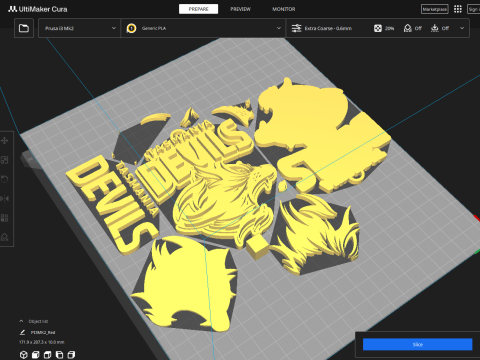Switch to front view cube icon

pyautogui.click(x=35, y=355)
